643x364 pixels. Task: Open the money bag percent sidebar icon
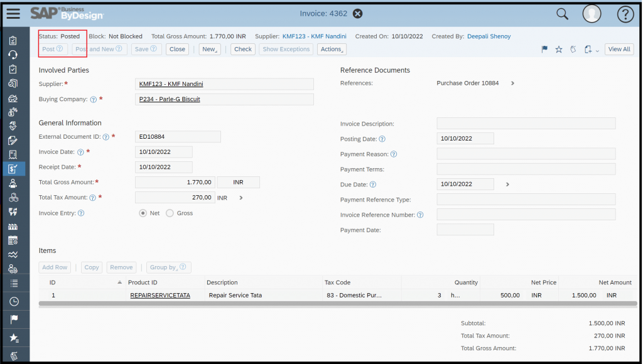click(x=13, y=112)
